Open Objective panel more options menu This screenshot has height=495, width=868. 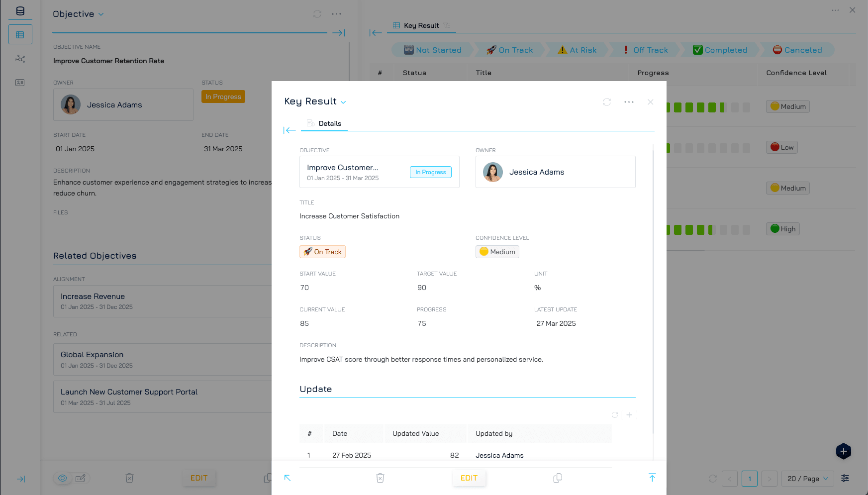click(x=337, y=14)
